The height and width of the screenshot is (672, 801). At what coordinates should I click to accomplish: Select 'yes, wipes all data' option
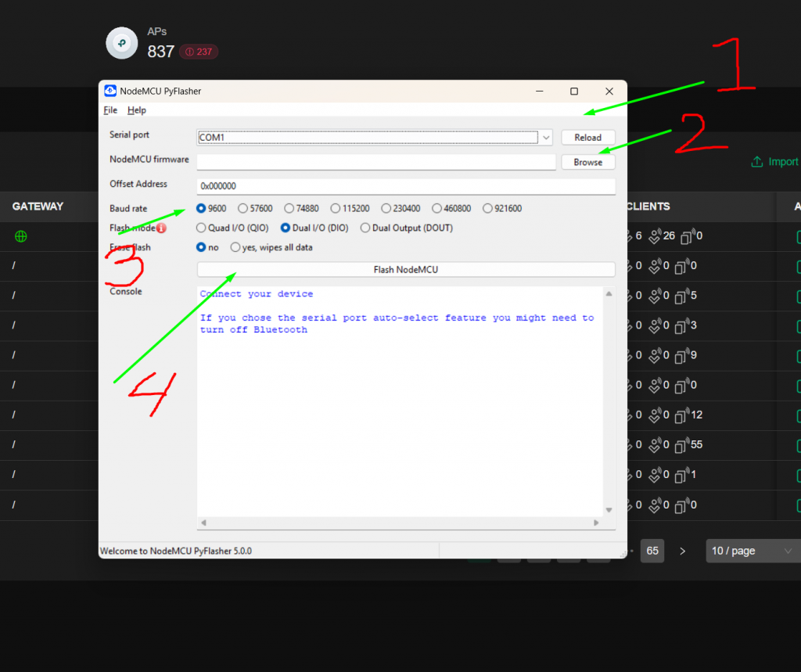tap(235, 247)
